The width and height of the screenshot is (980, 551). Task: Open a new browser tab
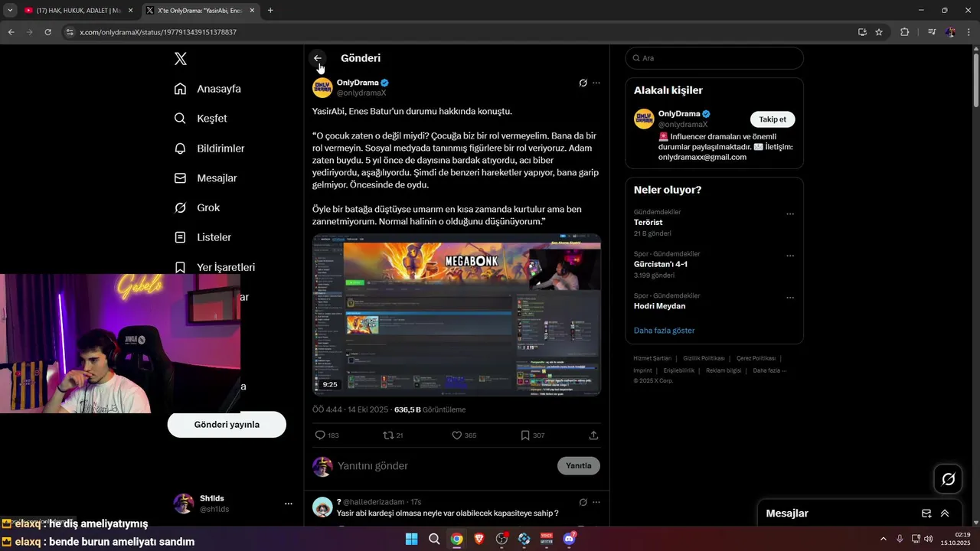coord(270,11)
